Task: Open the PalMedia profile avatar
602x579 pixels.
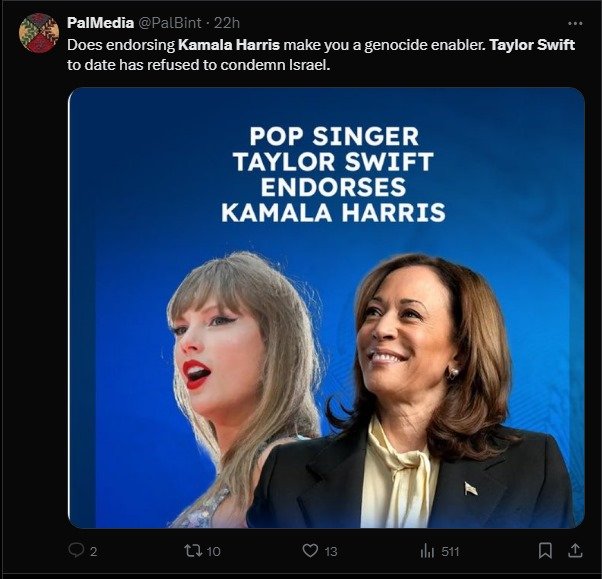Action: pyautogui.click(x=39, y=32)
